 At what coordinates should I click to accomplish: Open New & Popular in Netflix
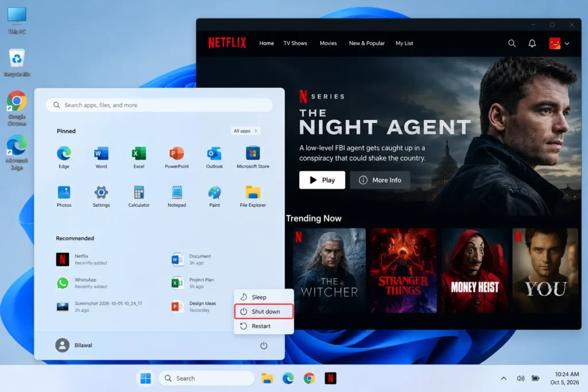(367, 43)
